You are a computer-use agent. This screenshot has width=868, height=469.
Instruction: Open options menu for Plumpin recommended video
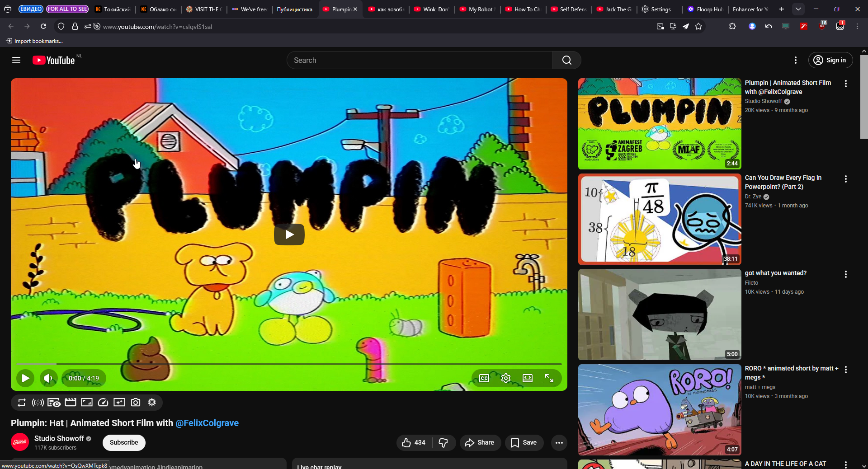pyautogui.click(x=845, y=84)
